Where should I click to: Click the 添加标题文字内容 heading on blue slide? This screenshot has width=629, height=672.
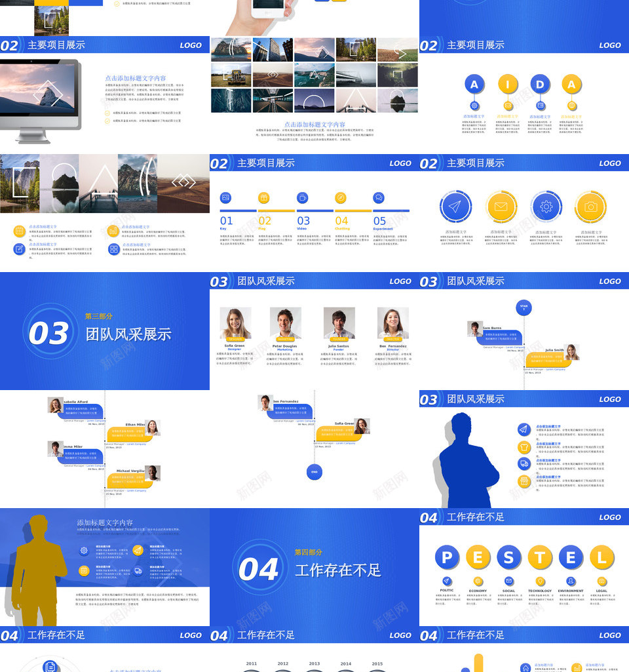[x=105, y=523]
